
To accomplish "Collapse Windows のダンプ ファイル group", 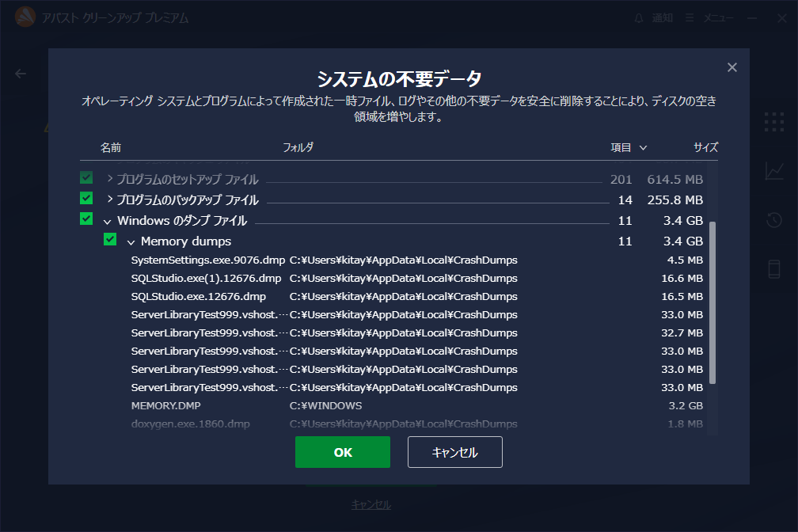I will pyautogui.click(x=107, y=222).
